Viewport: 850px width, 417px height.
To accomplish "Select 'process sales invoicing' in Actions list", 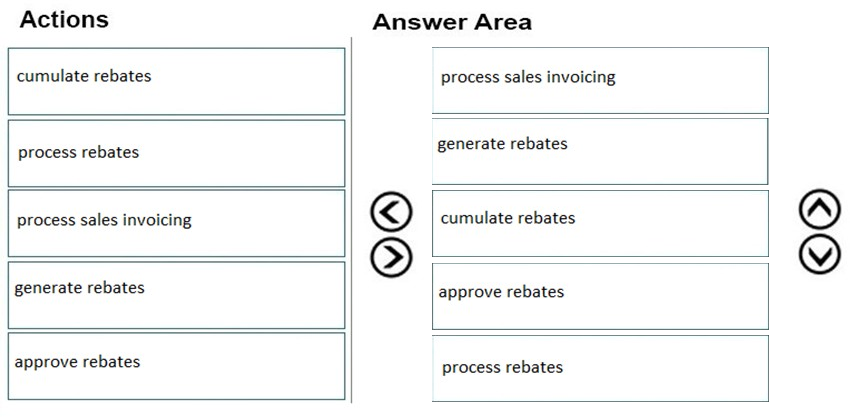I will (176, 223).
